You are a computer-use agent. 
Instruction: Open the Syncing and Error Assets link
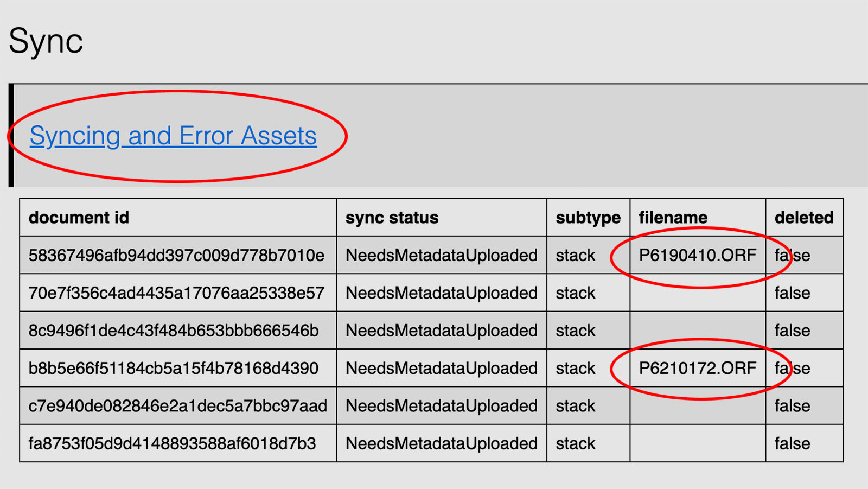pos(173,136)
